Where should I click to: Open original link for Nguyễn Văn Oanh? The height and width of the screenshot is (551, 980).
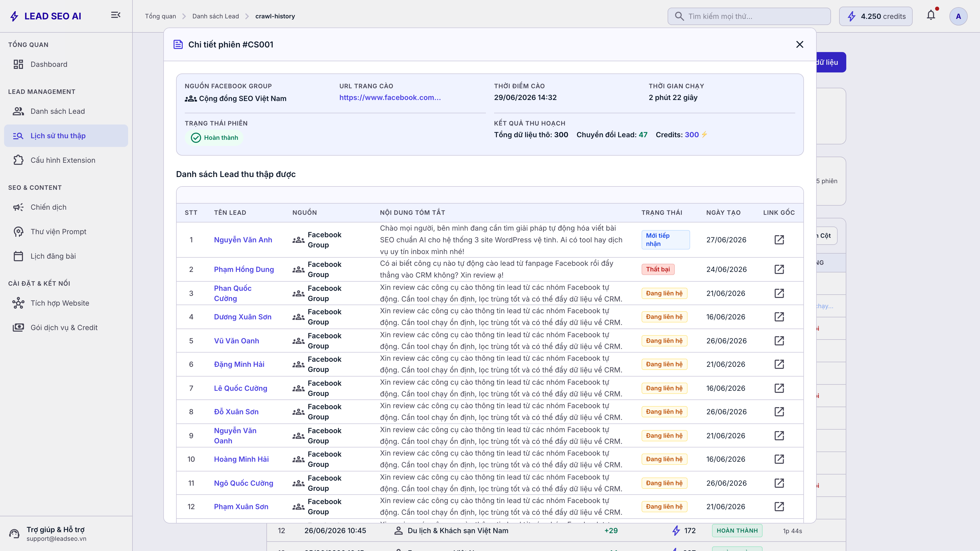(x=779, y=436)
